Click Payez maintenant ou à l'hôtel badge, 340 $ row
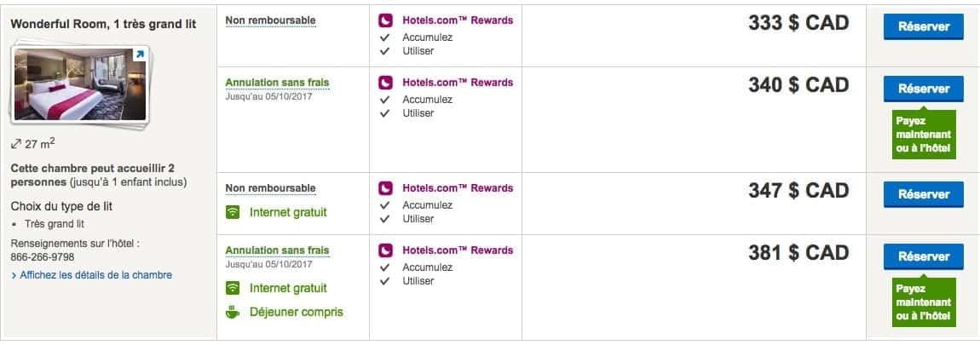Screen dimensions: 980x345 (x=923, y=135)
